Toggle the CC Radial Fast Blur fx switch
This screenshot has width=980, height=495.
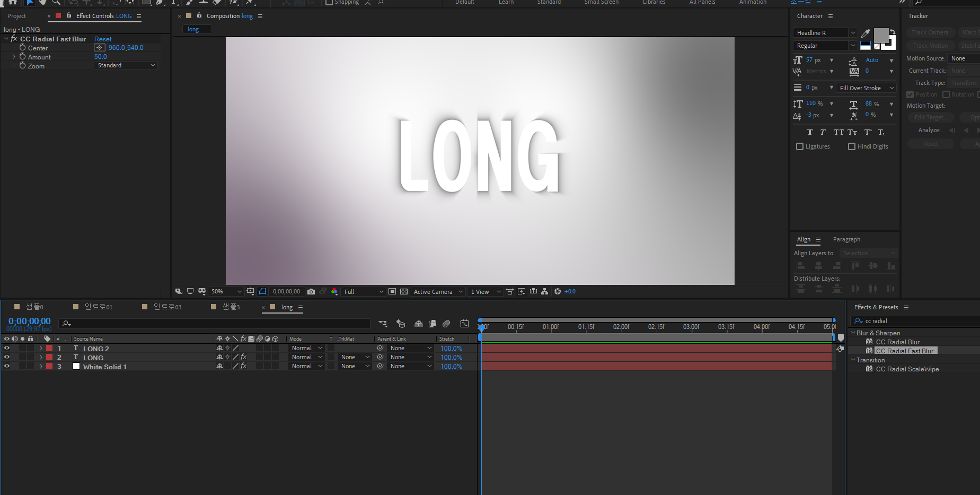[x=14, y=39]
